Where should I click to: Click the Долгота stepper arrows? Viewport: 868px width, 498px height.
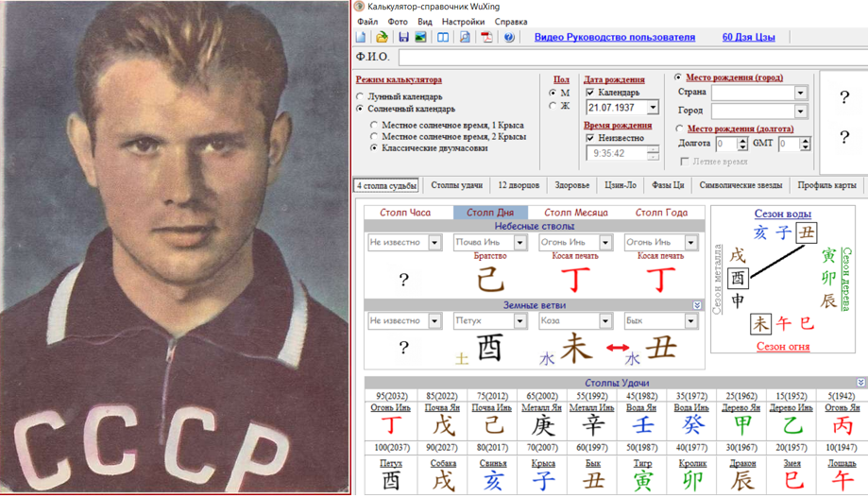click(x=742, y=144)
